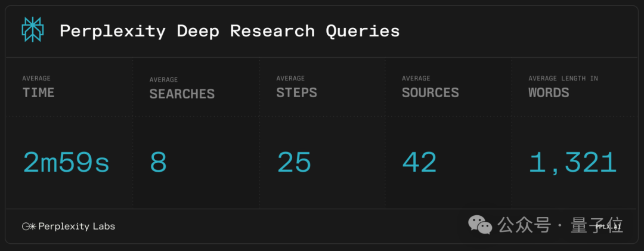Click the steps value 25

294,162
